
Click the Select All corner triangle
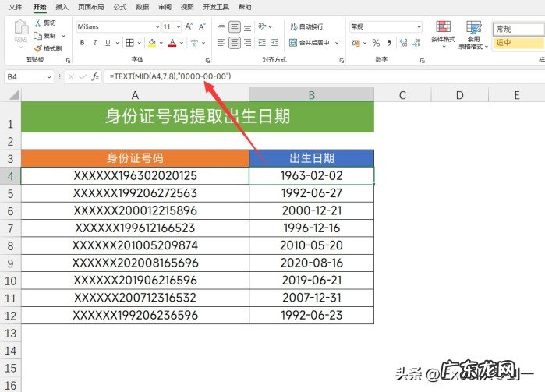[x=14, y=94]
